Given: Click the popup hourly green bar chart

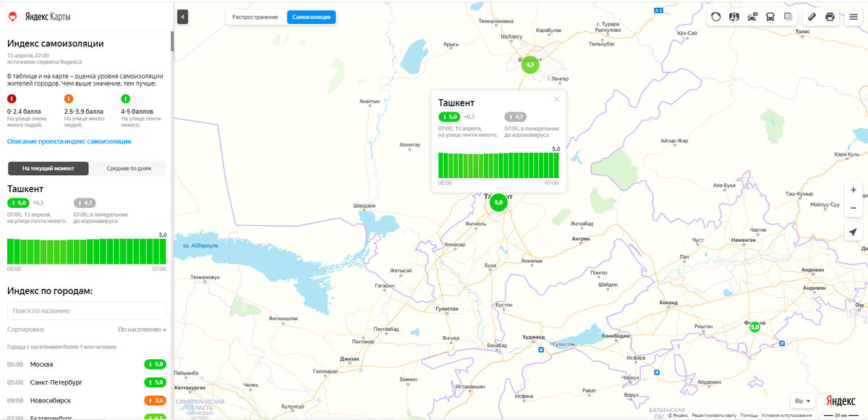Looking at the screenshot, I should (499, 165).
